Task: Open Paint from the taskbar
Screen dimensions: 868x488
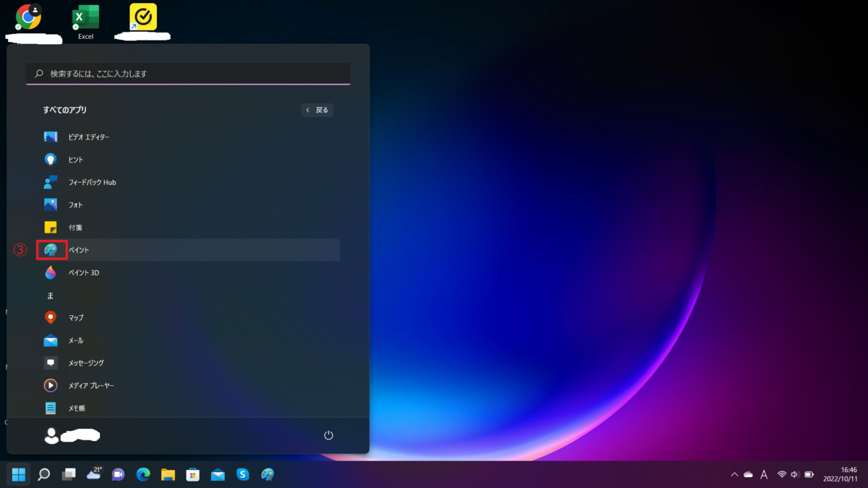Action: (268, 474)
